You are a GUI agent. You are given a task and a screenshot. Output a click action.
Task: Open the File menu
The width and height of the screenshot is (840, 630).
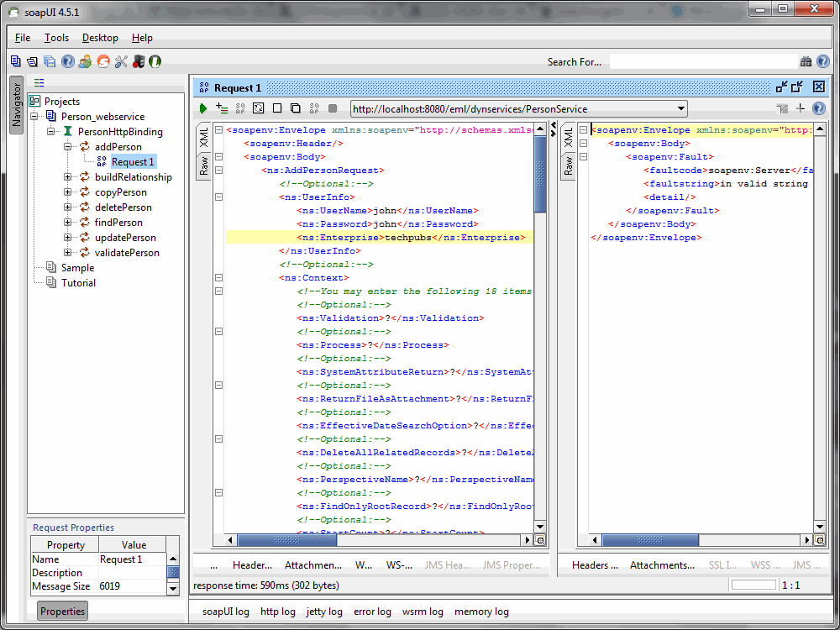(23, 38)
